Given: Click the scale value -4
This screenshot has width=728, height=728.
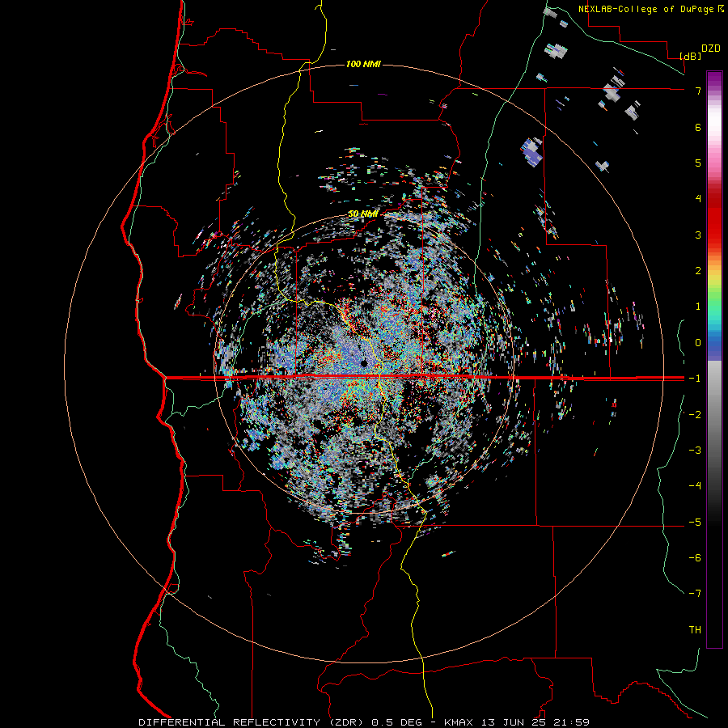Looking at the screenshot, I should point(695,485).
